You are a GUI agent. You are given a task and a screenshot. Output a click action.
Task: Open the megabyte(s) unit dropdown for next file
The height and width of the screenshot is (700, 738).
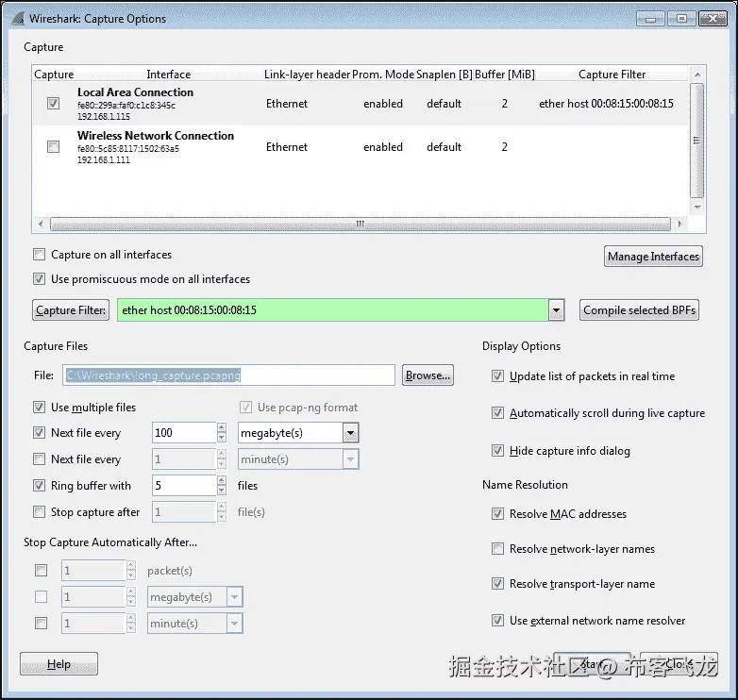tap(350, 433)
